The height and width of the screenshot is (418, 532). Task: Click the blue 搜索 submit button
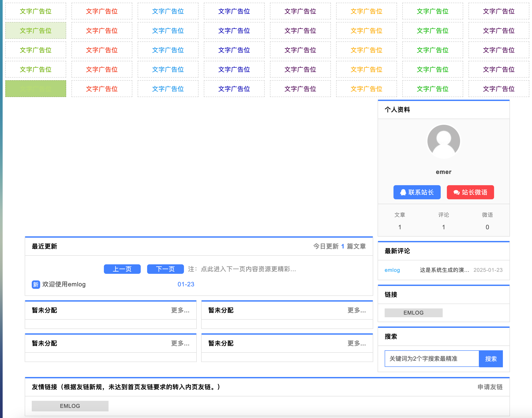(491, 358)
